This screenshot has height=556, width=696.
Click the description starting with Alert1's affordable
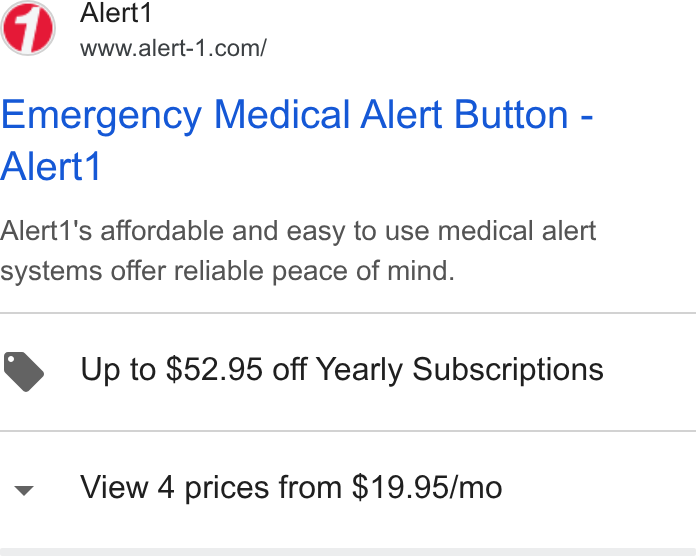(298, 251)
